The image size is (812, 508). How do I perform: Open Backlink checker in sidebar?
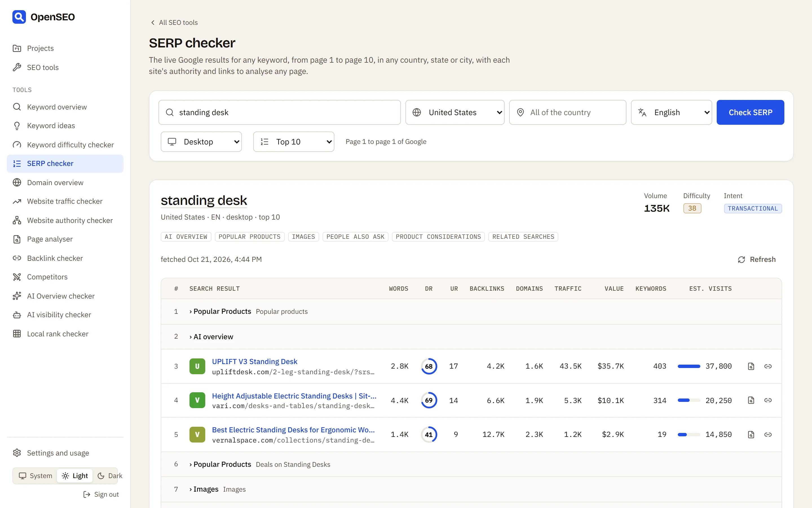[65, 258]
